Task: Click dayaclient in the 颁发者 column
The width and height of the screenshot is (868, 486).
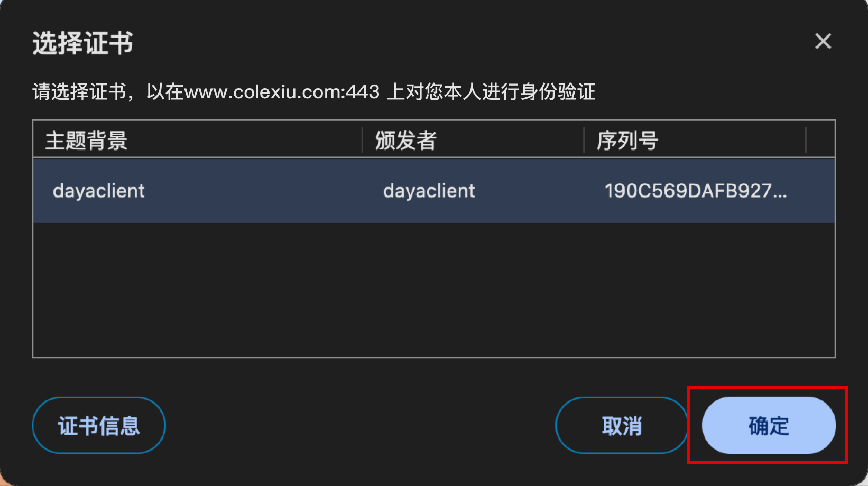Action: click(x=429, y=191)
